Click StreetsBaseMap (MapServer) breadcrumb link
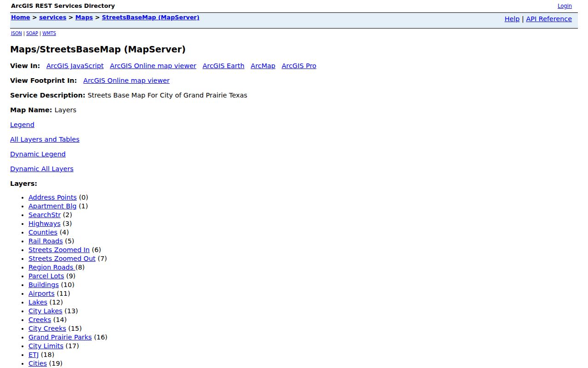This screenshot has height=368, width=588. tap(151, 17)
